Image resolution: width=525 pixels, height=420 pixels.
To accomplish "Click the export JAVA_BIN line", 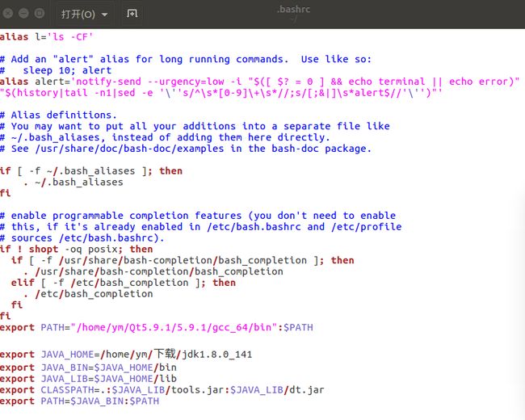I will (x=88, y=367).
